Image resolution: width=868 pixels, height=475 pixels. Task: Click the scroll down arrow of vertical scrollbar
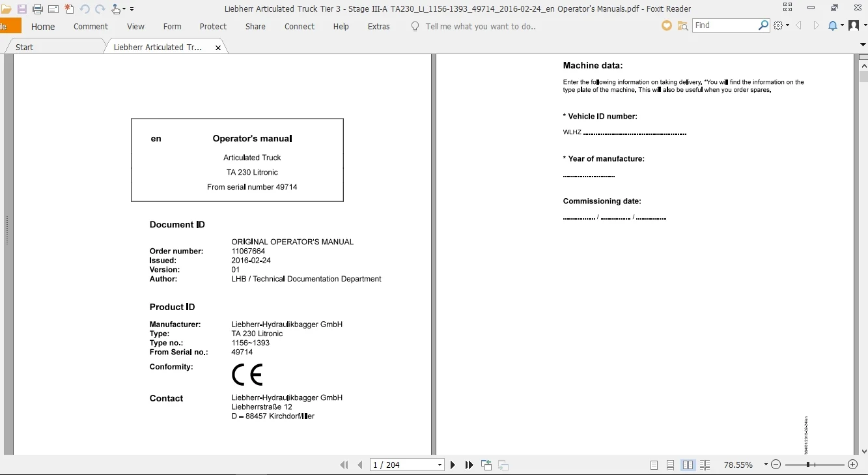click(863, 451)
